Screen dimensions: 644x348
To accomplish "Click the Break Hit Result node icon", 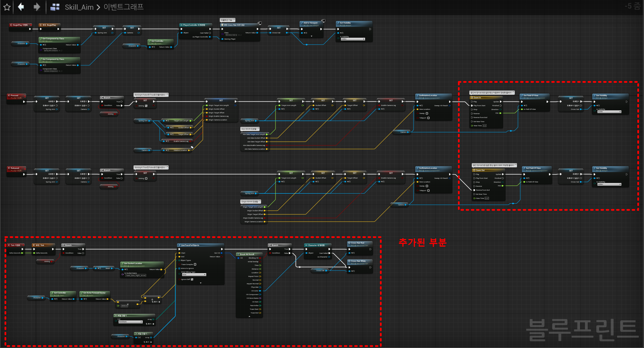I will tap(238, 254).
